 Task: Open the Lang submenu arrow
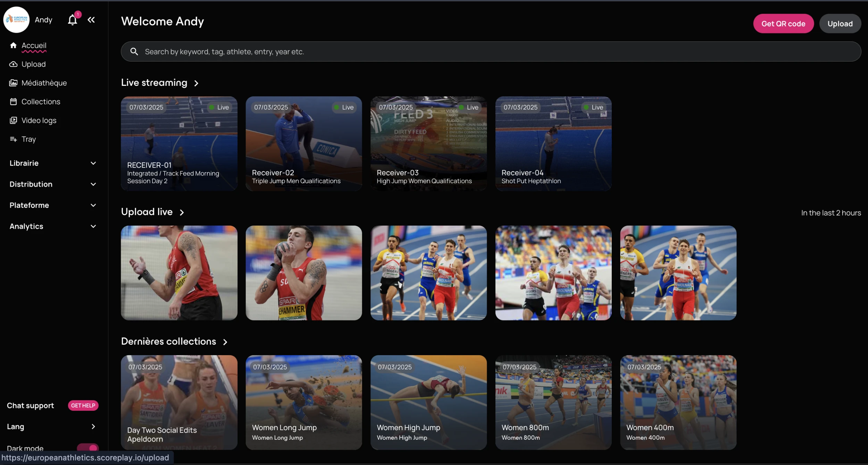93,426
